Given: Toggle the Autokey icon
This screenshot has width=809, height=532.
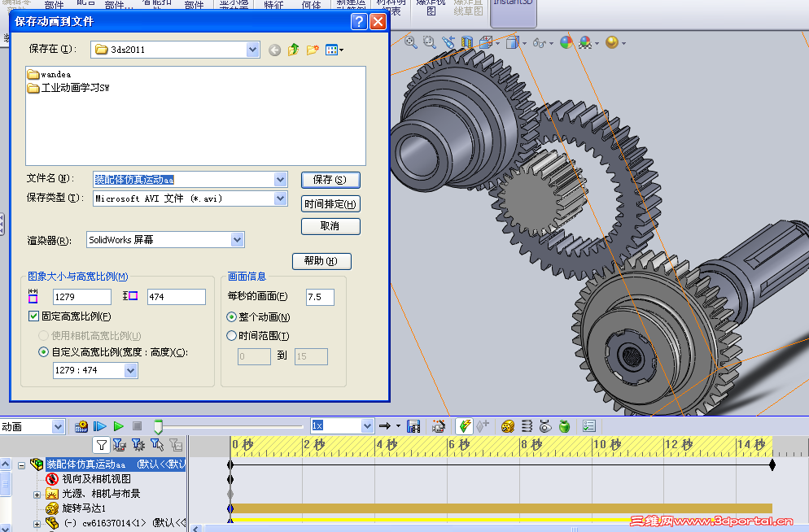Looking at the screenshot, I should (x=465, y=426).
